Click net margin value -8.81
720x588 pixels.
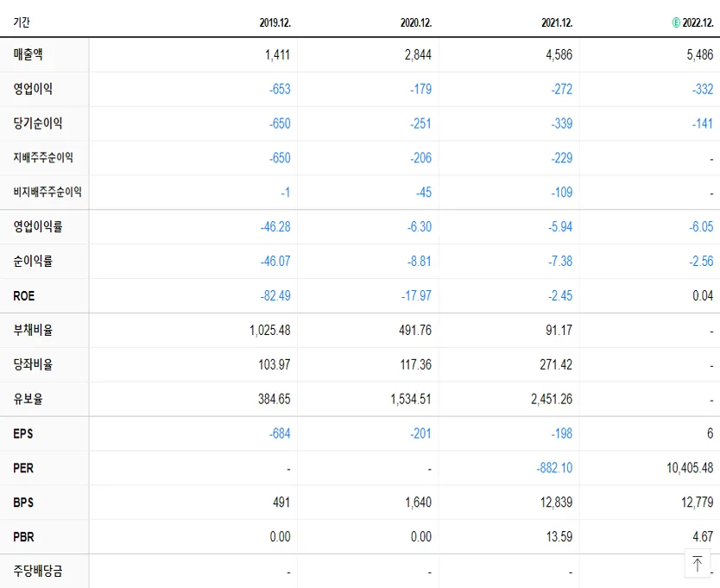click(x=420, y=262)
